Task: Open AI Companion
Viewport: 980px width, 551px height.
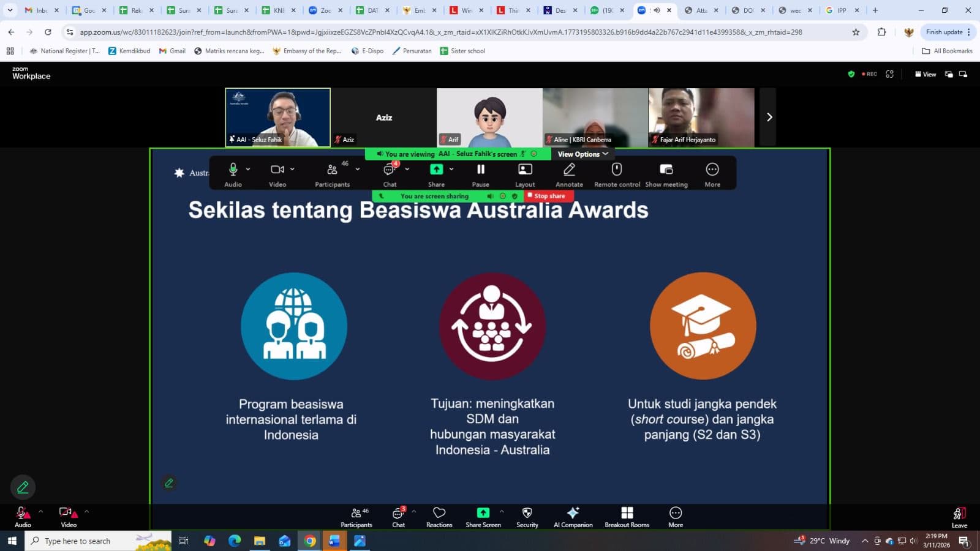Action: 573,516
